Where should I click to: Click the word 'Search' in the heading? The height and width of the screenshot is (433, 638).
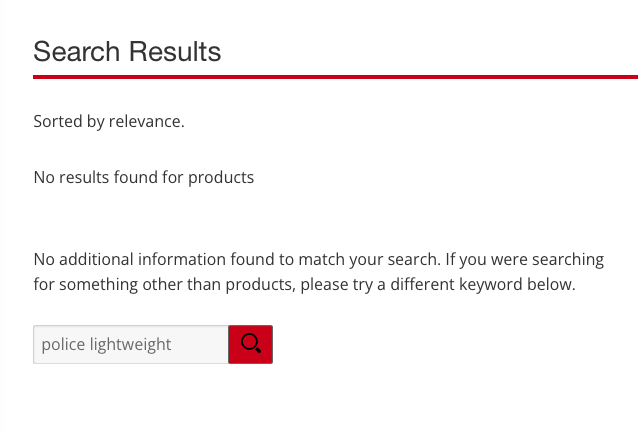pos(76,52)
